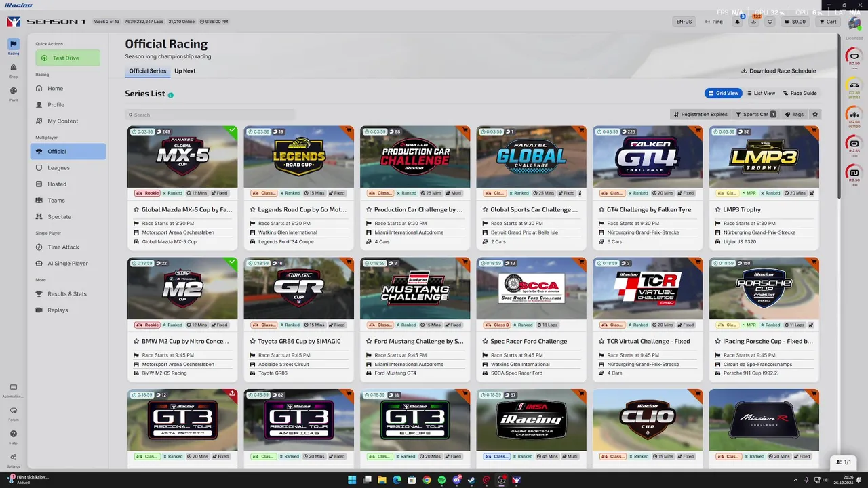The image size is (868, 488).
Task: Click the Test Drive button
Action: click(68, 58)
